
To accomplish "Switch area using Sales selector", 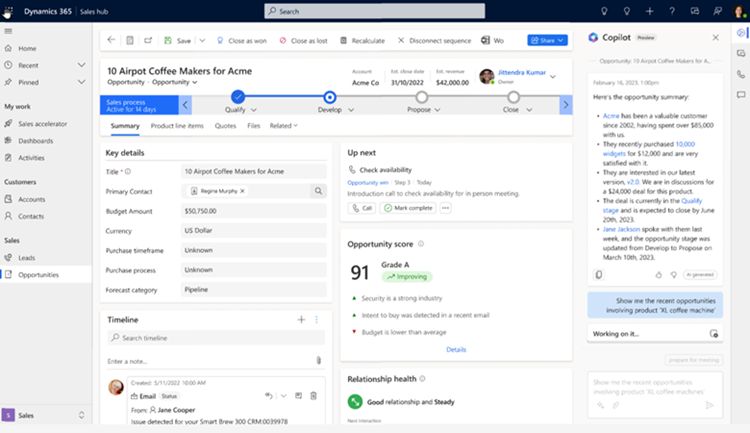I will click(x=46, y=415).
